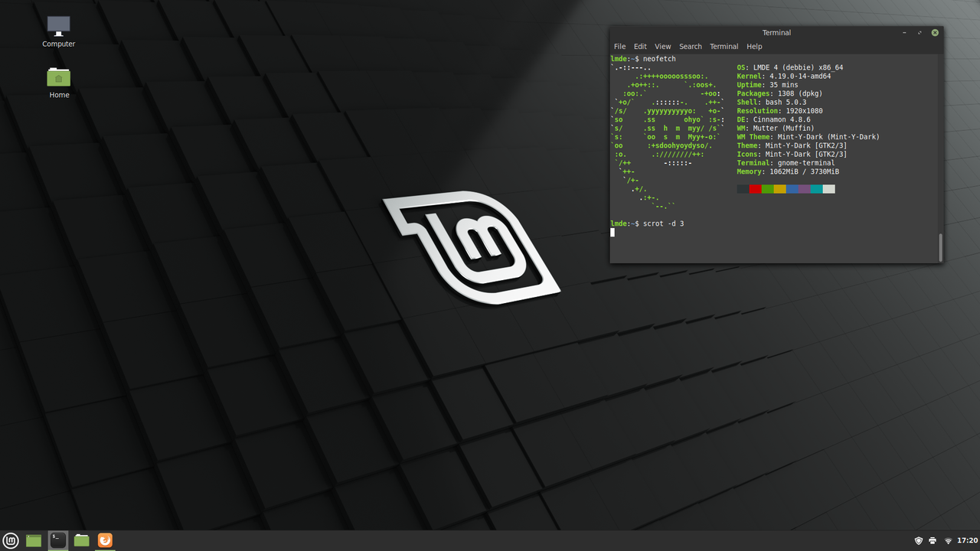The height and width of the screenshot is (551, 980).
Task: Click the terminal cursor block
Action: (x=612, y=232)
